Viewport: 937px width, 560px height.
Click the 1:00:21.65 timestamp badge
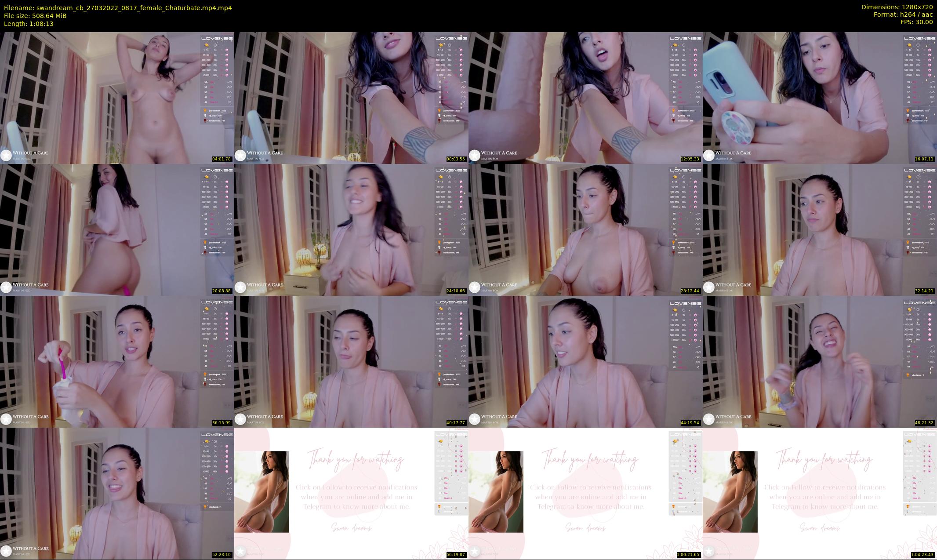tap(690, 555)
